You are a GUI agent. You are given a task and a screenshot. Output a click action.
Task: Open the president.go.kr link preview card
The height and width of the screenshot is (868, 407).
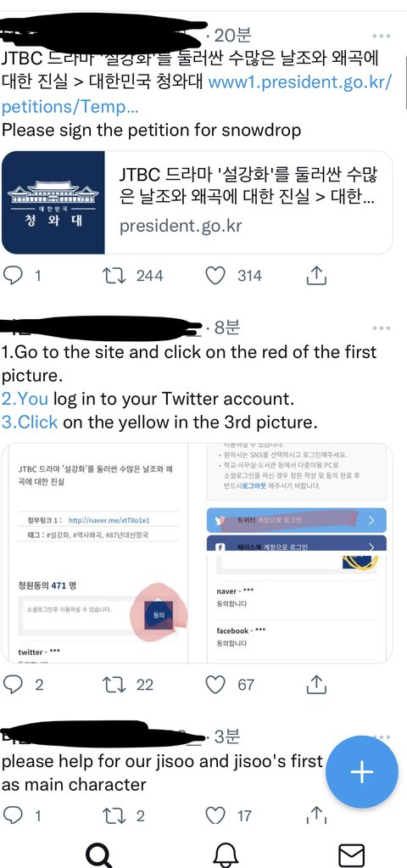198,202
